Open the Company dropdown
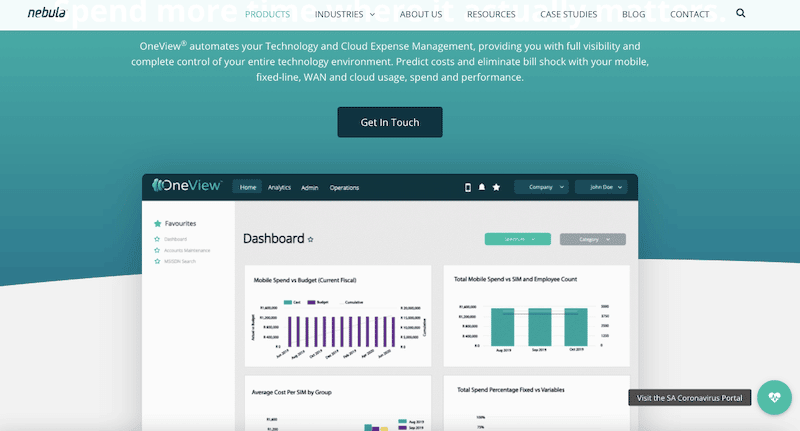 [x=541, y=187]
